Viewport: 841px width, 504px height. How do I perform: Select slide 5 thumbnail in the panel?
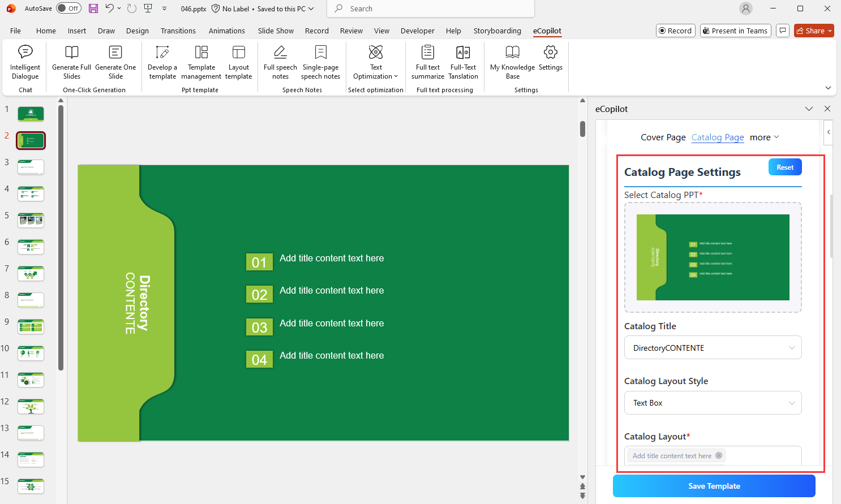tap(31, 220)
